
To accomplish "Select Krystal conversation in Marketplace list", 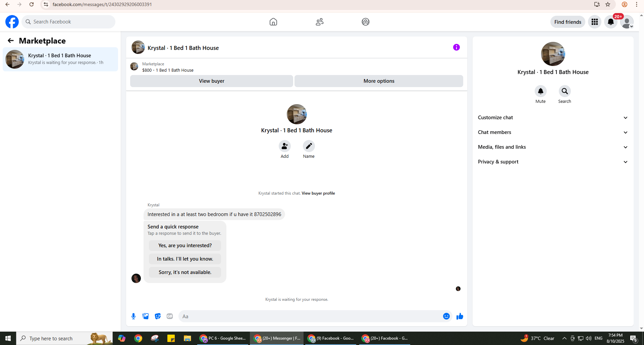I will click(x=60, y=59).
